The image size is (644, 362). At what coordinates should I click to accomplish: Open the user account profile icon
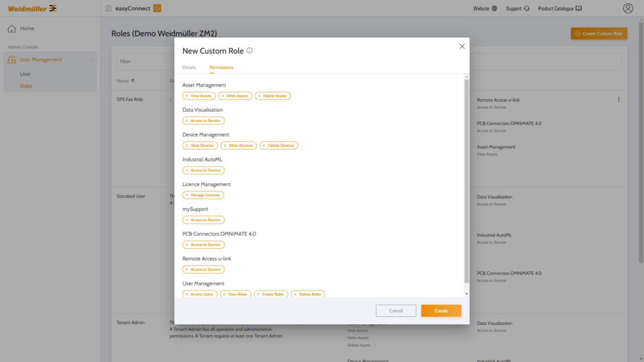coord(628,8)
